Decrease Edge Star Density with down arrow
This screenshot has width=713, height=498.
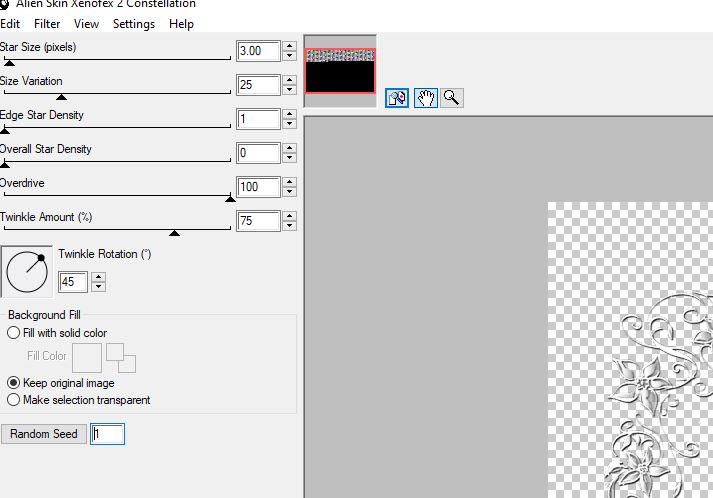(x=289, y=124)
